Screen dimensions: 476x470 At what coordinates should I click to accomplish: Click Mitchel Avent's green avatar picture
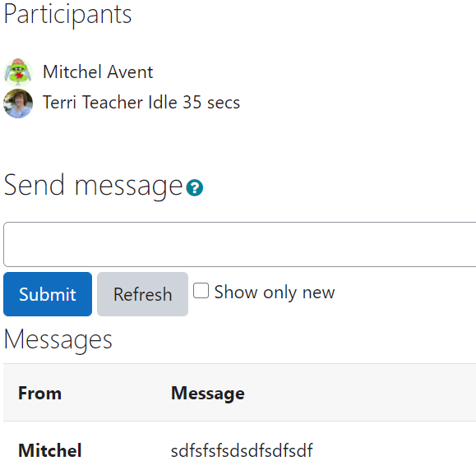18,72
